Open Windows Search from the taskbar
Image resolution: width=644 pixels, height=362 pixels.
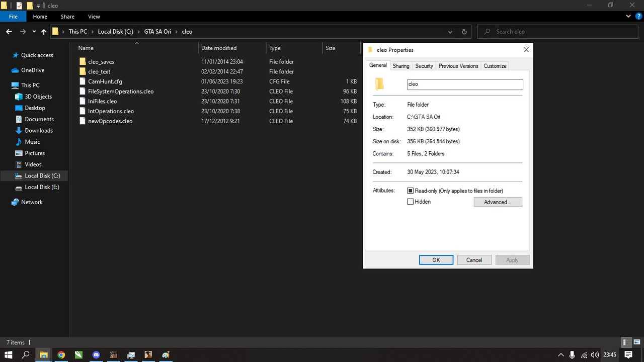pyautogui.click(x=26, y=354)
